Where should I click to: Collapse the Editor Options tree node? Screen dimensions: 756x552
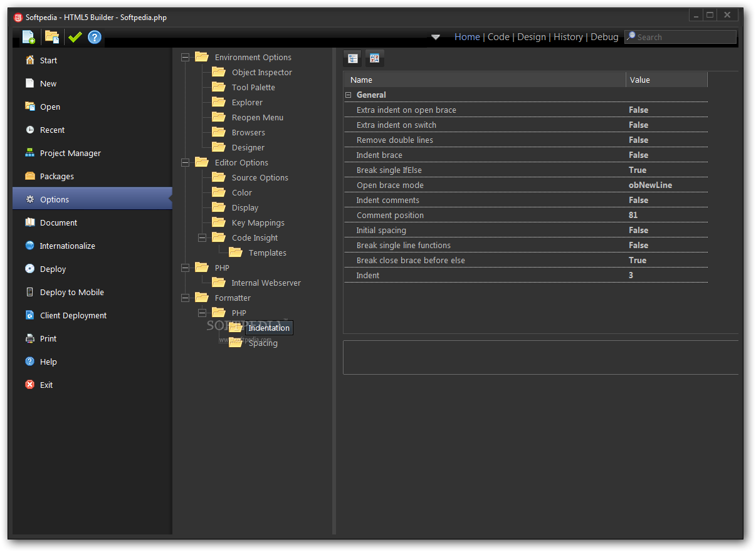point(185,162)
